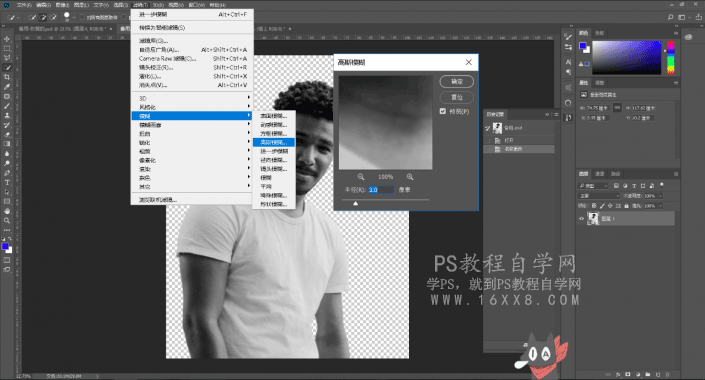Pick a color in the Color panel field
This screenshot has height=380, width=705.
pos(627,58)
